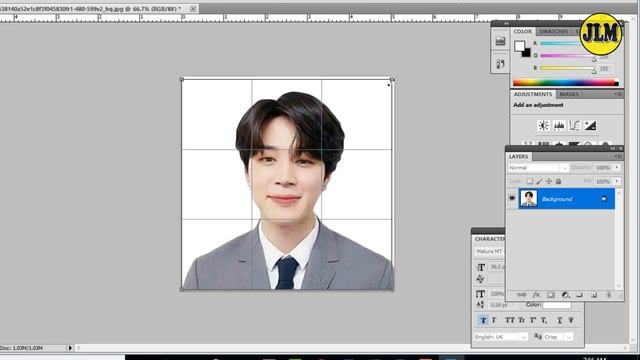Viewport: 640px width, 360px height.
Task: Click the background color swatch
Action: pyautogui.click(x=527, y=53)
